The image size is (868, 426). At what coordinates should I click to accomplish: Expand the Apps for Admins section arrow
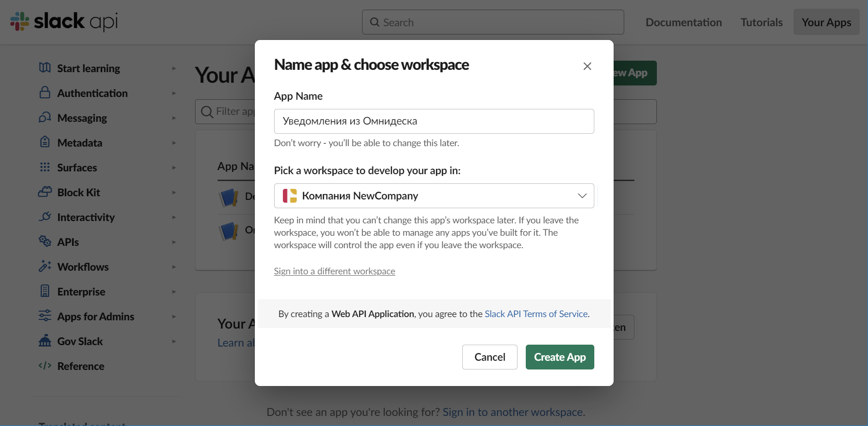[174, 317]
